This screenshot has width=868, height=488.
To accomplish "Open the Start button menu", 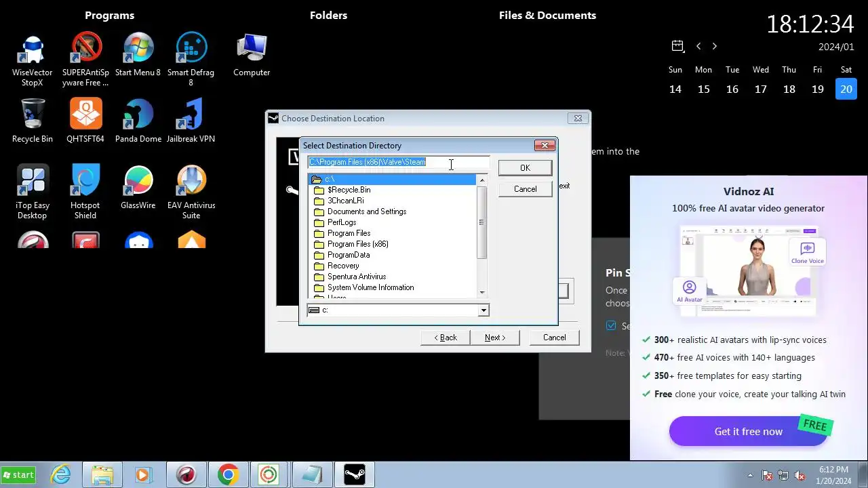I will tap(18, 475).
